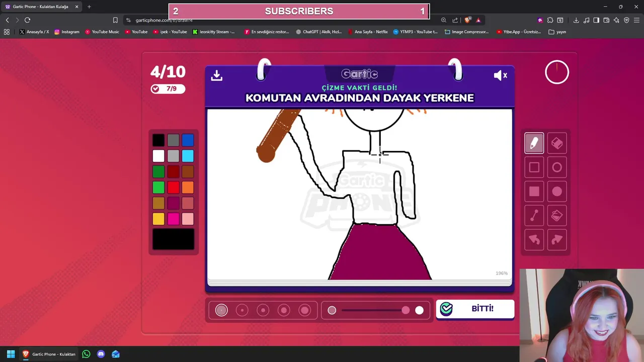Choose the hollow ellipse shape tool
644x362 pixels.
pyautogui.click(x=557, y=167)
